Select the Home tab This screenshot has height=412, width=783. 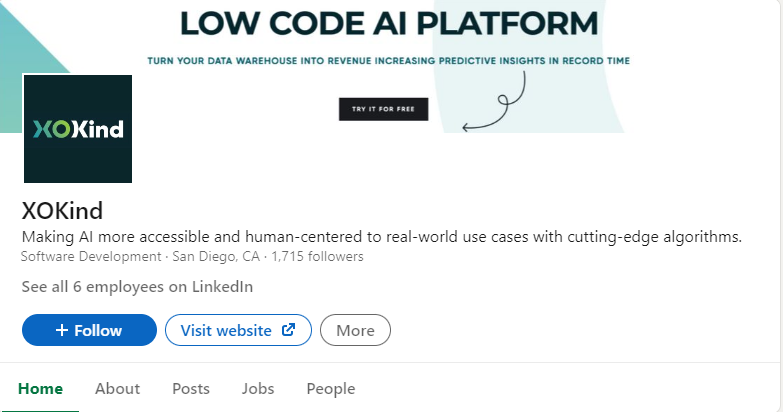tap(40, 389)
